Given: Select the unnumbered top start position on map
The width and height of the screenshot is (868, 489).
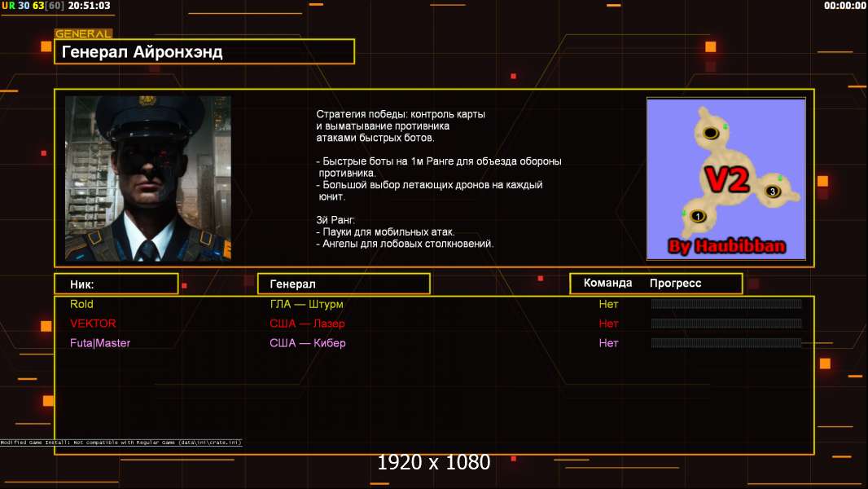Looking at the screenshot, I should (x=711, y=132).
